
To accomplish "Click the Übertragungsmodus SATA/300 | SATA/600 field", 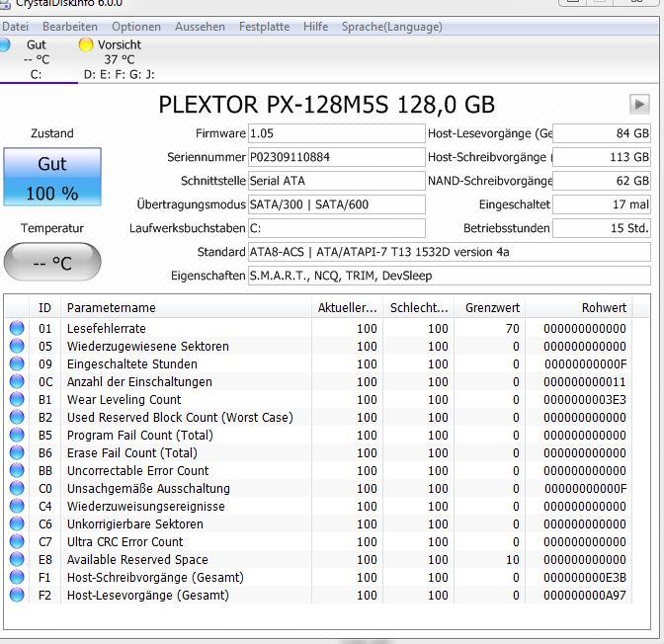I will pyautogui.click(x=336, y=204).
